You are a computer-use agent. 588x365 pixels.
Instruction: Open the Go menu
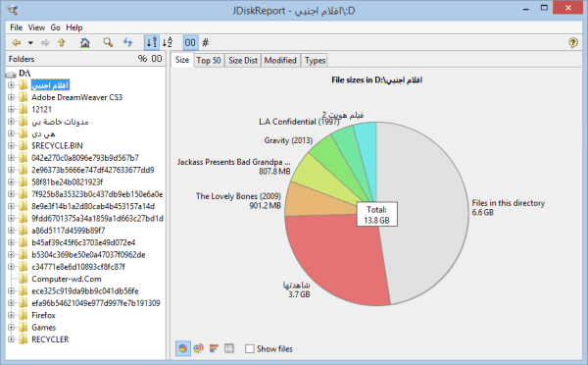point(55,27)
